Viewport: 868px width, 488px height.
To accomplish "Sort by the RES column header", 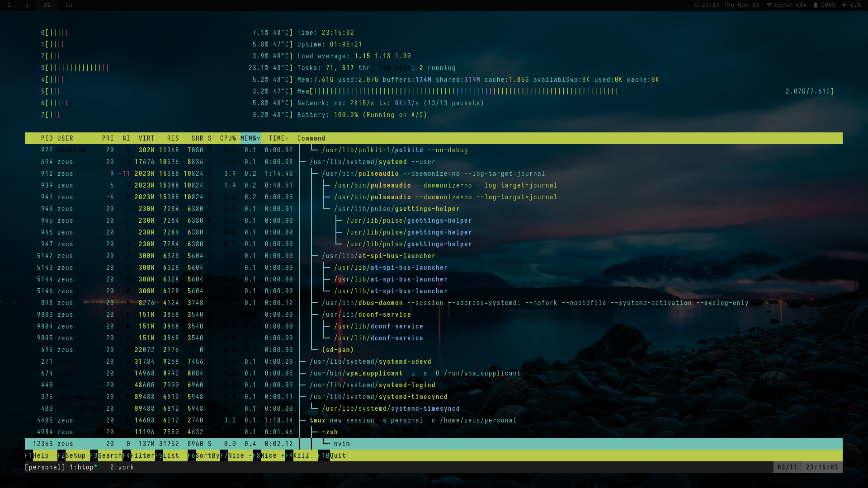I will click(173, 138).
